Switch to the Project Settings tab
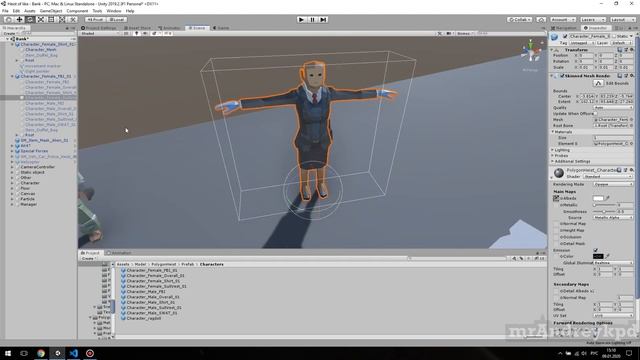Image resolution: width=640 pixels, height=360 pixels. click(x=99, y=28)
